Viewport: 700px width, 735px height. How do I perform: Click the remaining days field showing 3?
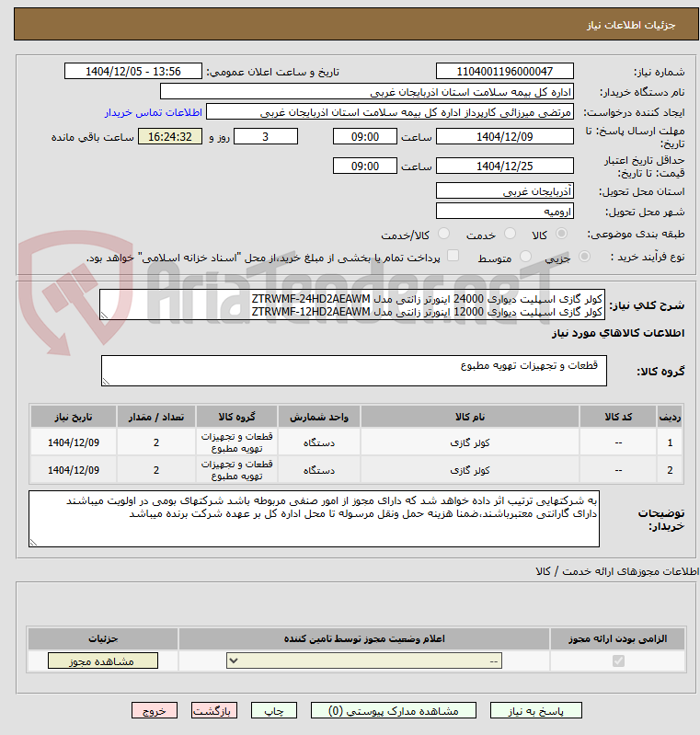click(x=265, y=136)
